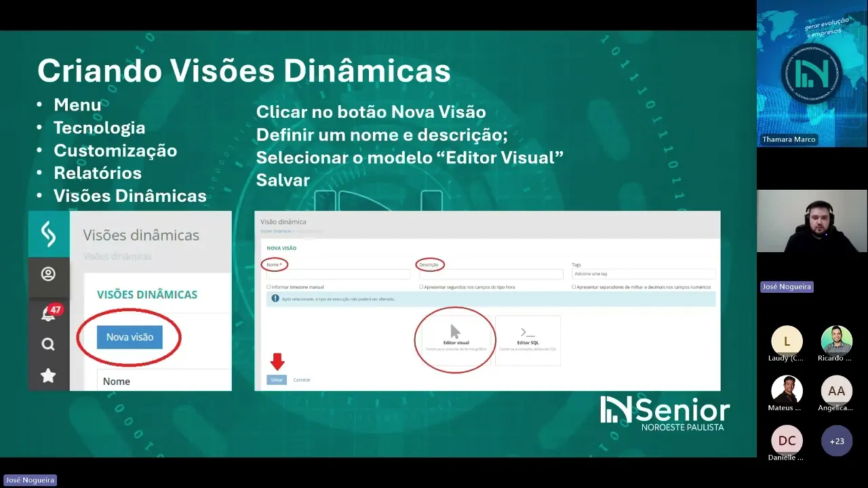Open favorites star icon in the sidebar
868x488 pixels.
(48, 375)
